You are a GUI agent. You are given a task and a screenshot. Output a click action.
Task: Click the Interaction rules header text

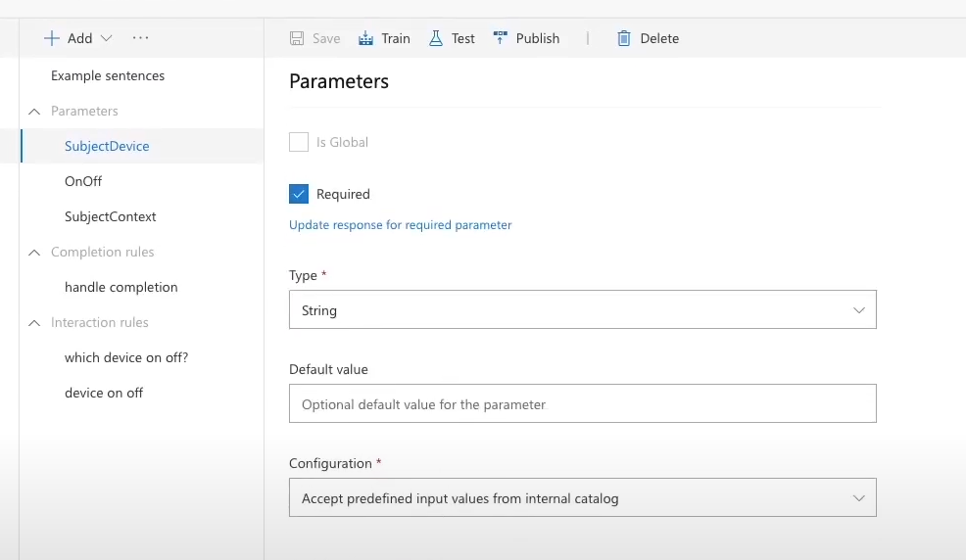pos(100,322)
